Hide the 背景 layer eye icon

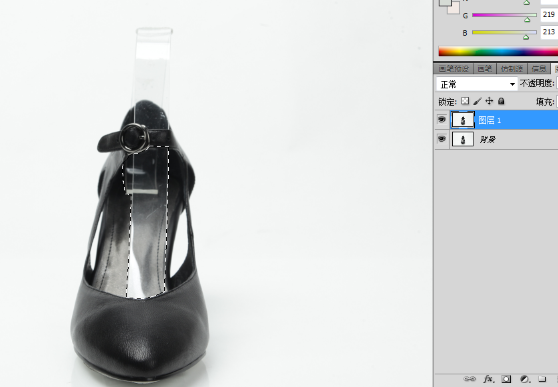coord(442,138)
